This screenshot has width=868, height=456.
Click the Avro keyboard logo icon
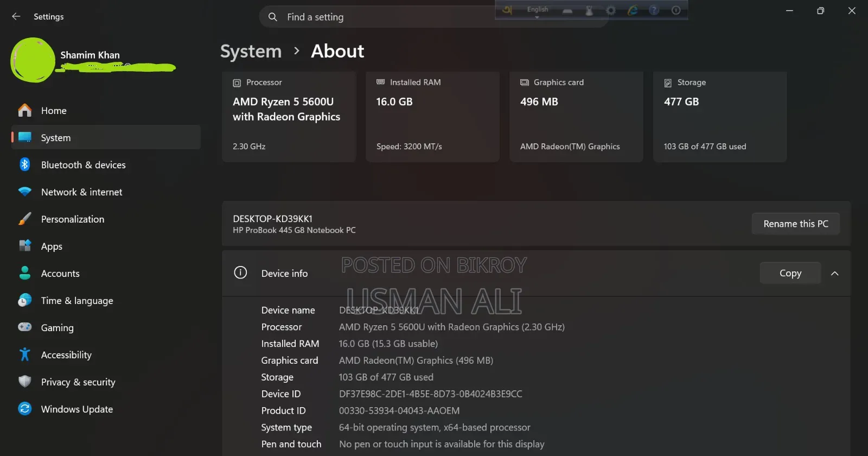[507, 10]
